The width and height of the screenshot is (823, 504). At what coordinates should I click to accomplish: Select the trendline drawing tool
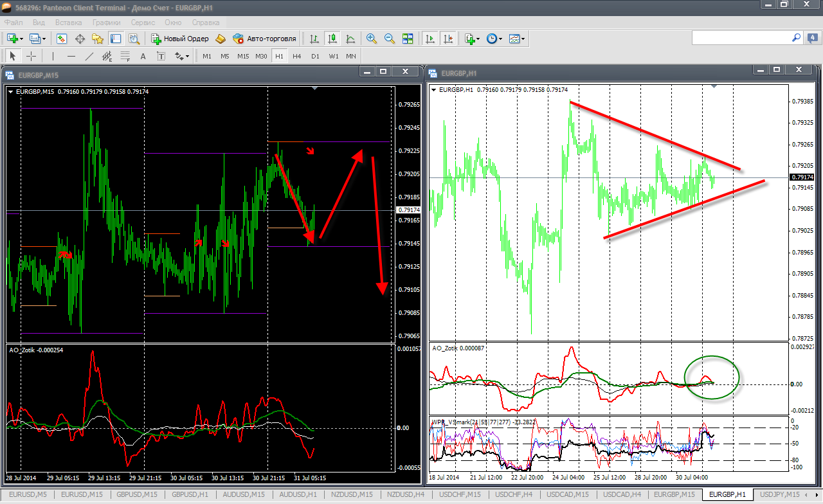point(89,56)
